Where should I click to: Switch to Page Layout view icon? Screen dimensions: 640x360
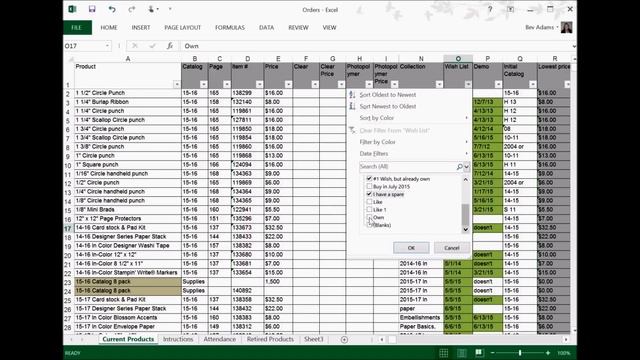click(461, 353)
